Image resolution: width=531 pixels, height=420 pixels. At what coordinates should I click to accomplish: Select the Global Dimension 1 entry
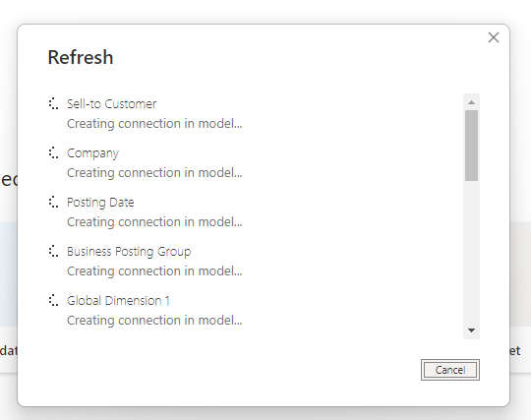pyautogui.click(x=118, y=301)
